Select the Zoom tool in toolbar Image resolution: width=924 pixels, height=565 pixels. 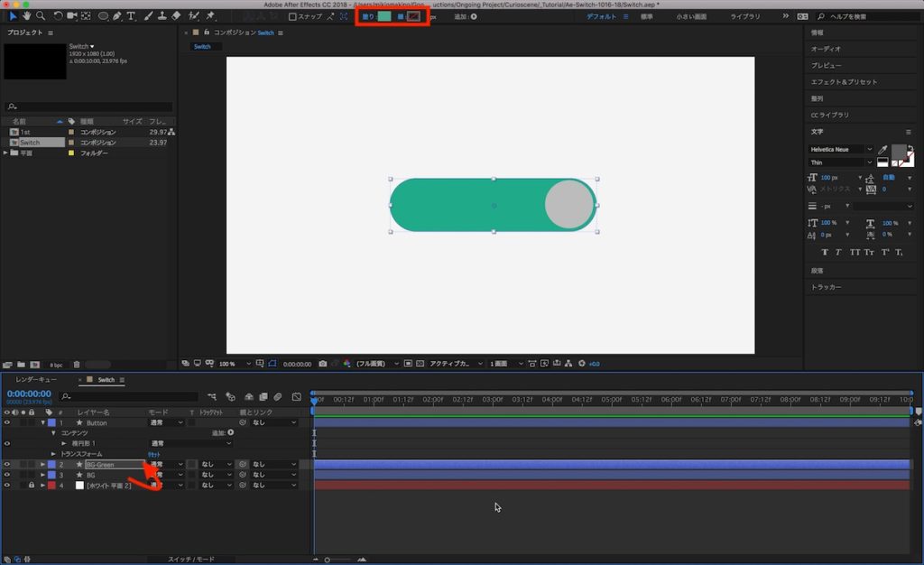[41, 16]
